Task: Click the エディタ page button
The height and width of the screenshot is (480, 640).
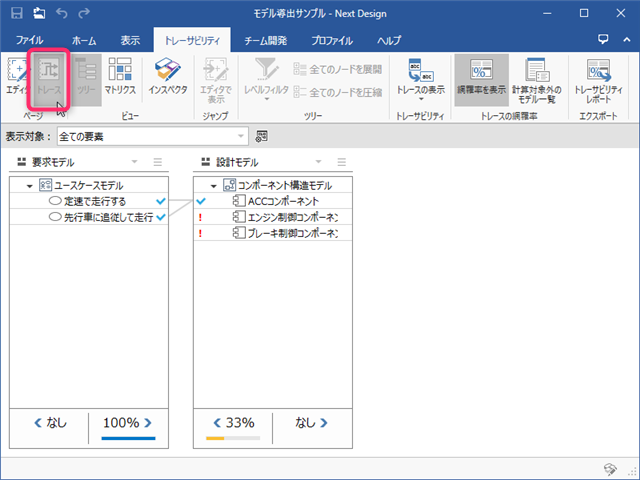Action: pyautogui.click(x=16, y=76)
